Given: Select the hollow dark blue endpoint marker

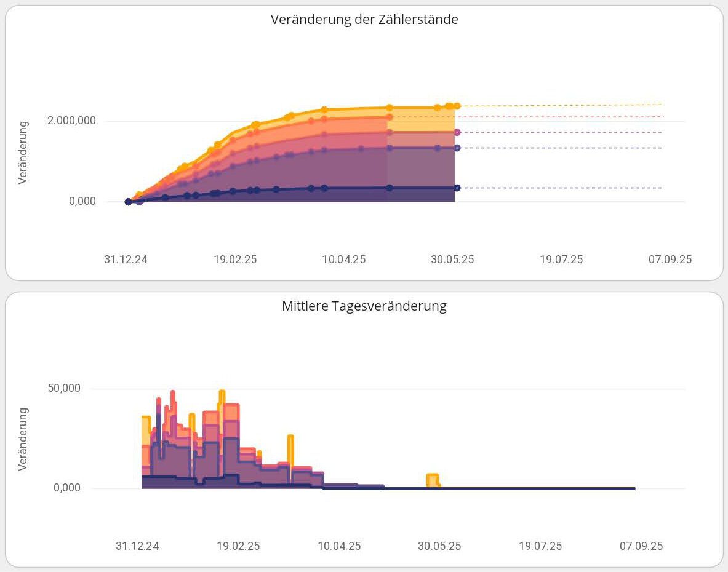Looking at the screenshot, I should tap(457, 188).
